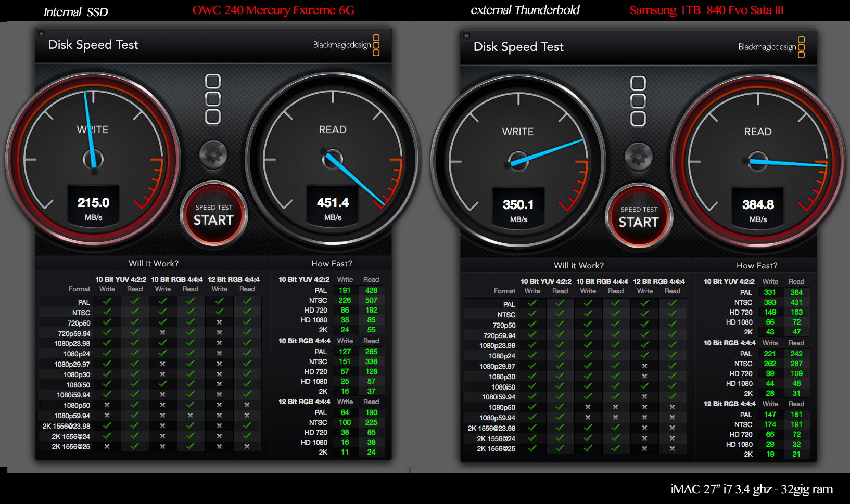Image resolution: width=850 pixels, height=504 pixels.
Task: Click the "external Thunderbold" caption
Action: click(x=525, y=10)
